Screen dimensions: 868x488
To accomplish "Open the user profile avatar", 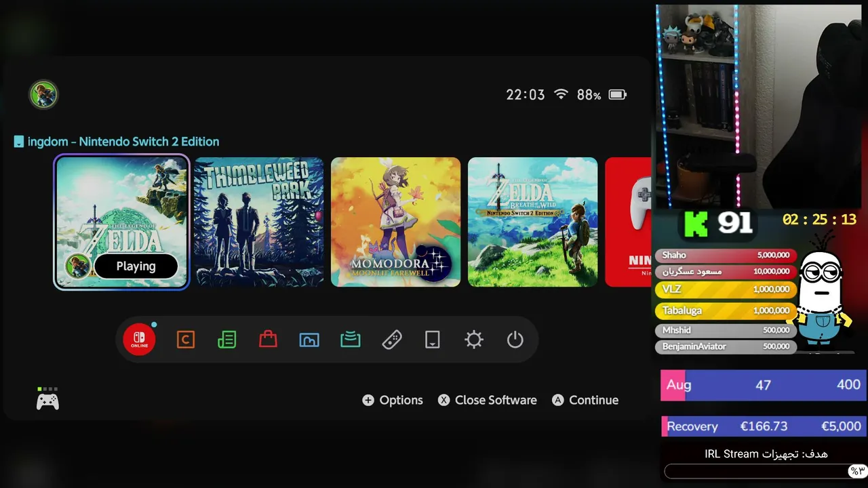I will pyautogui.click(x=43, y=95).
